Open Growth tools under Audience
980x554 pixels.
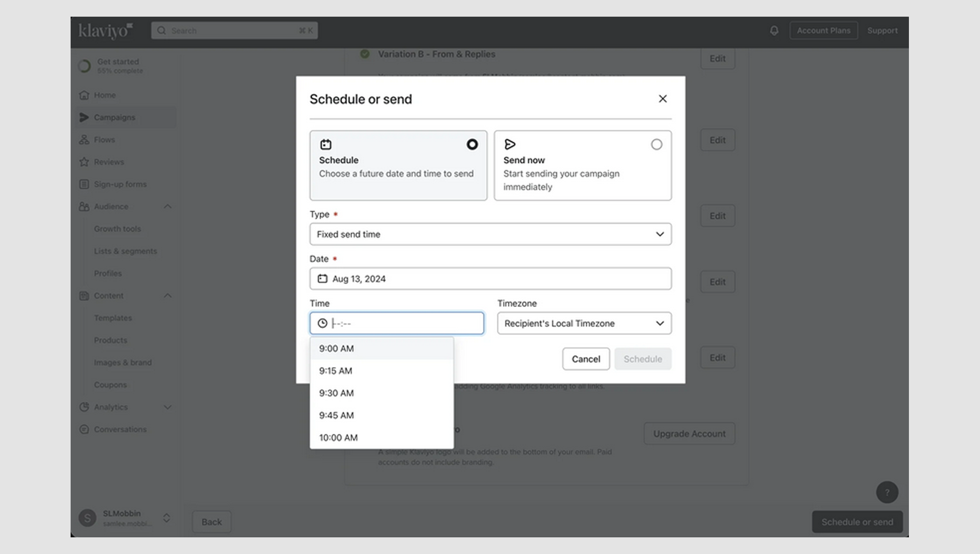click(x=117, y=228)
